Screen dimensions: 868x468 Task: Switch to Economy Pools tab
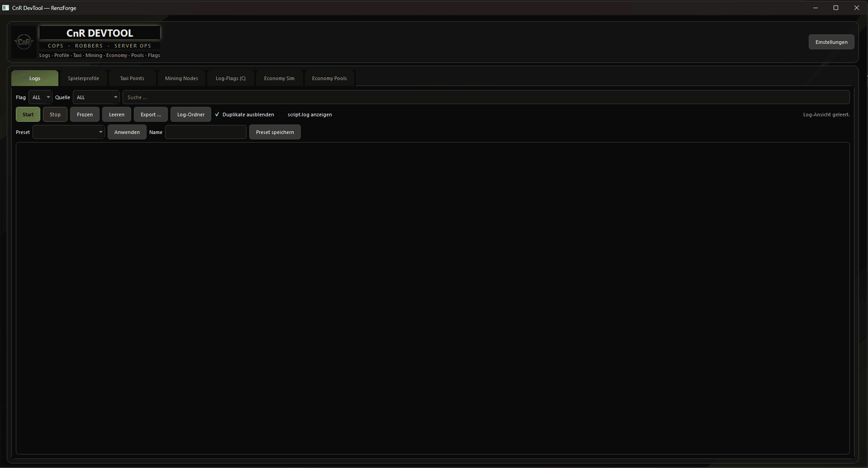[x=329, y=78]
